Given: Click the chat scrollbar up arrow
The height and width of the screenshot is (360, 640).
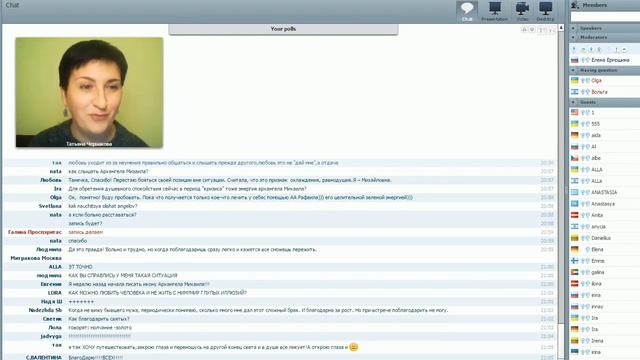Looking at the screenshot, I should (561, 28).
